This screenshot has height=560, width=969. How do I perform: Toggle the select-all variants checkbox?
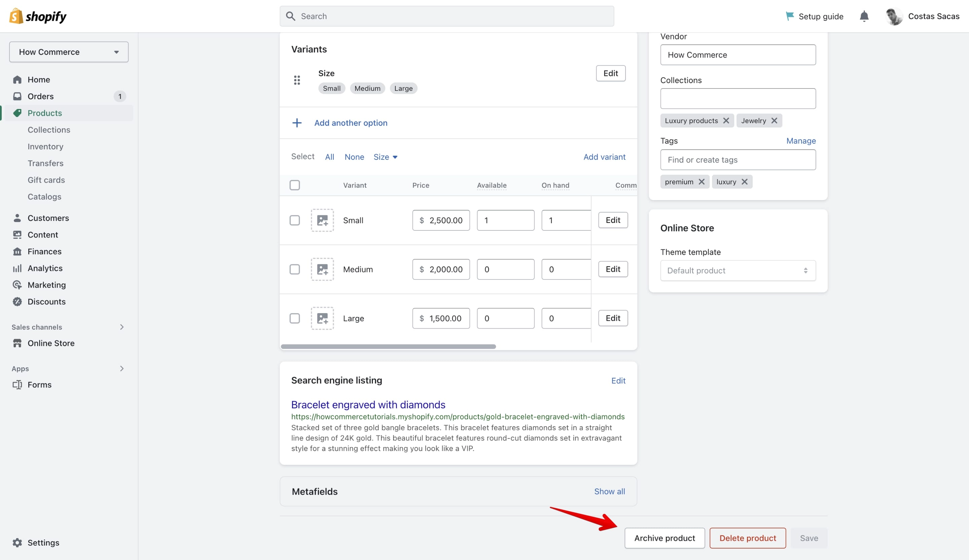coord(294,185)
